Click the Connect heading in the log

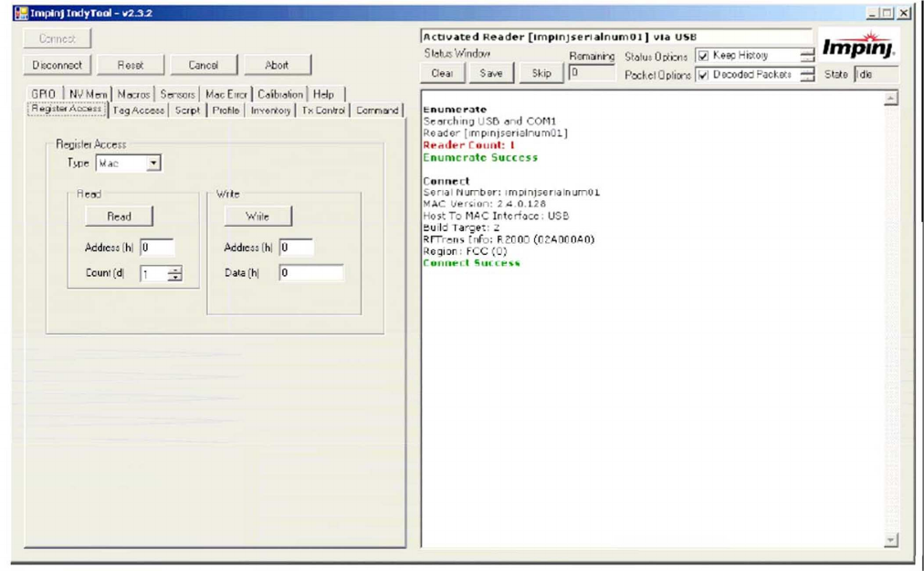(446, 181)
